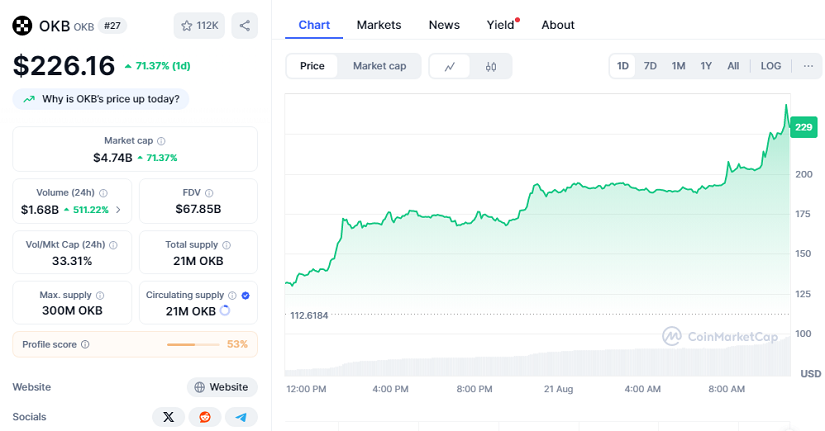Switch to candlestick chart icon

491,66
